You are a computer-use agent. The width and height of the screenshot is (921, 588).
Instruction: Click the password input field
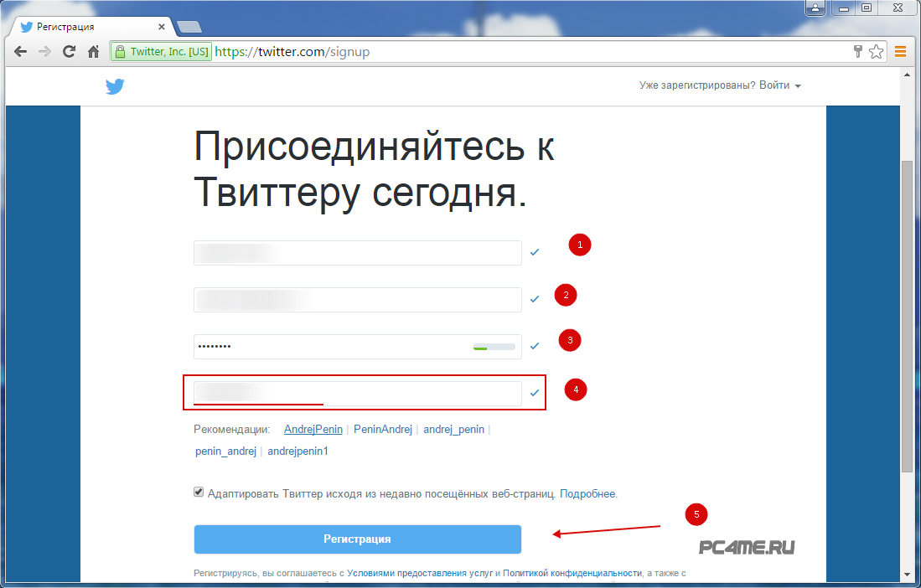point(358,347)
